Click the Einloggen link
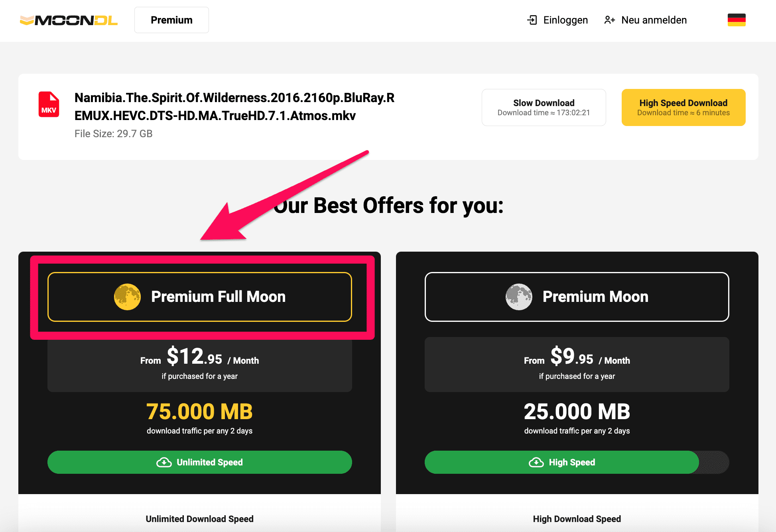The height and width of the screenshot is (532, 776). [565, 20]
